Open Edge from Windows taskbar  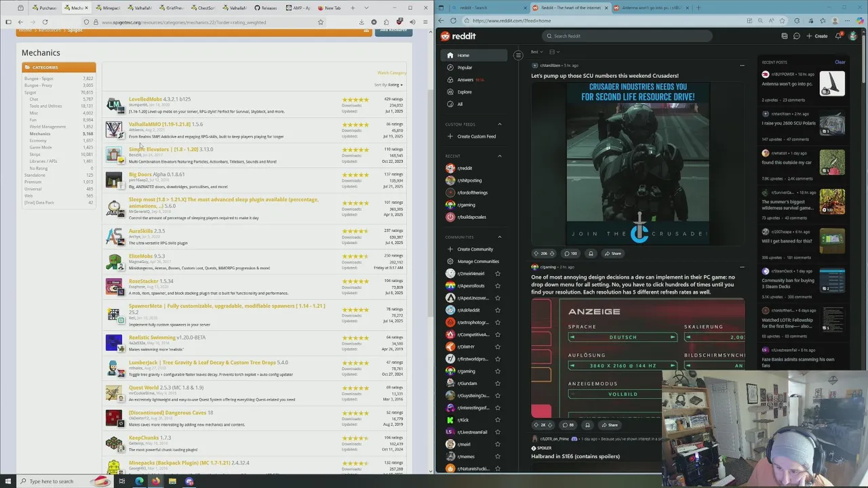[x=139, y=481]
